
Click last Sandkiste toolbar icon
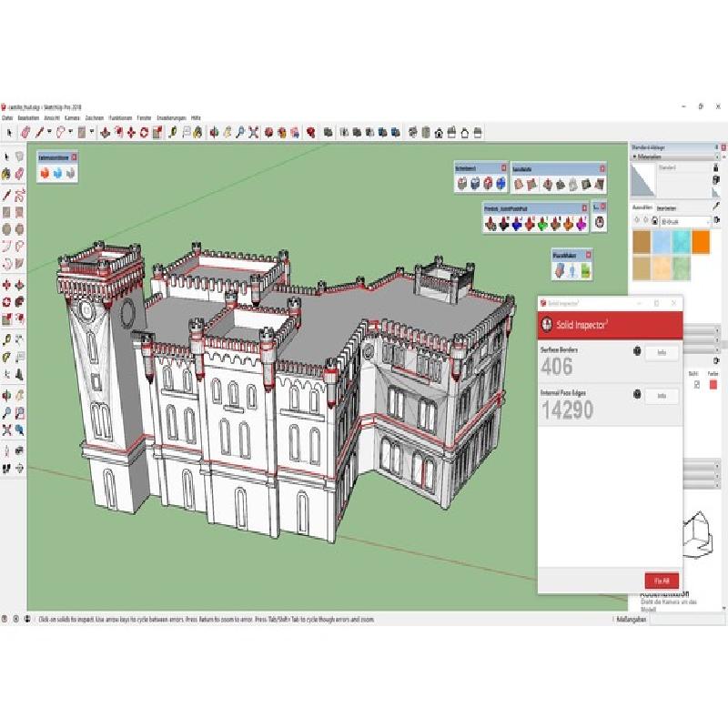[x=599, y=185]
